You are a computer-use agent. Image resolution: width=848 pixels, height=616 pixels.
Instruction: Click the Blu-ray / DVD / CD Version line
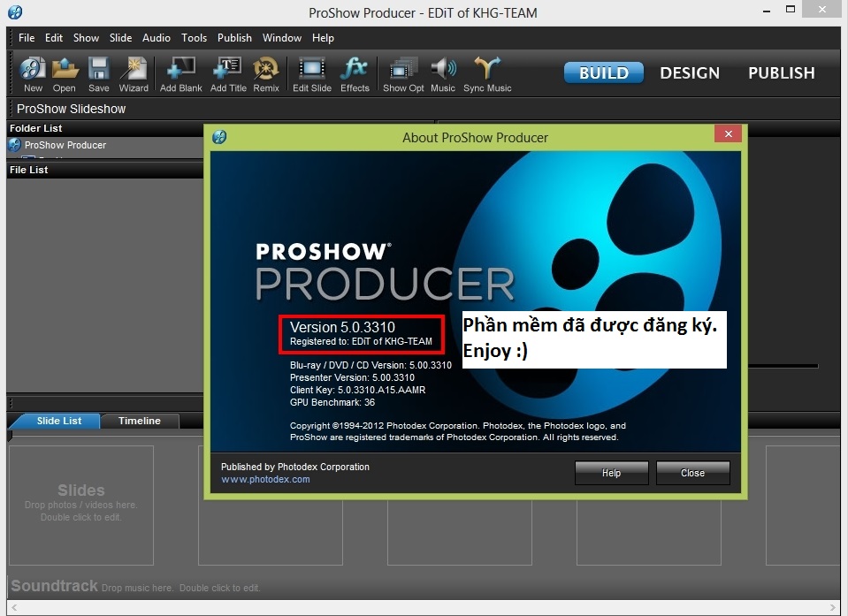371,365
